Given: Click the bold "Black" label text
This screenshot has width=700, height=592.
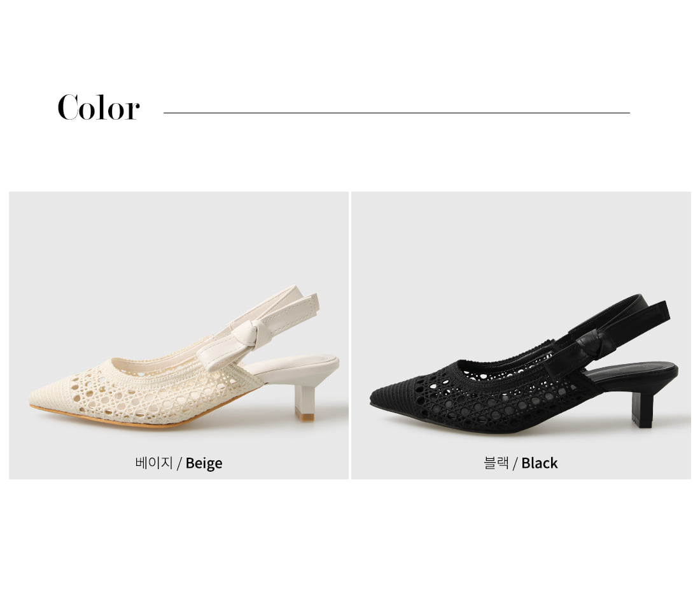Looking at the screenshot, I should pyautogui.click(x=539, y=463).
